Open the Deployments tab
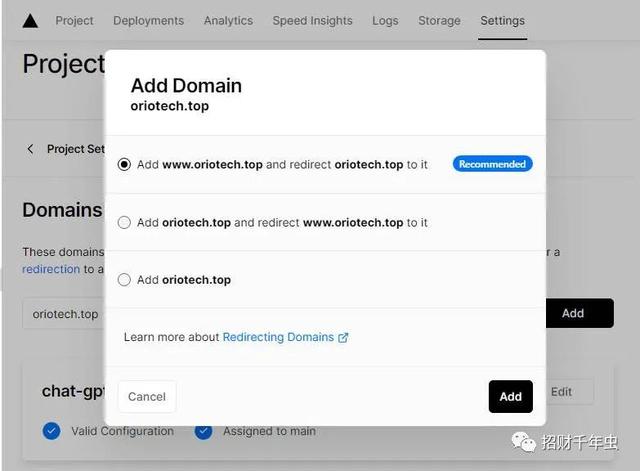The width and height of the screenshot is (640, 471). [x=148, y=21]
